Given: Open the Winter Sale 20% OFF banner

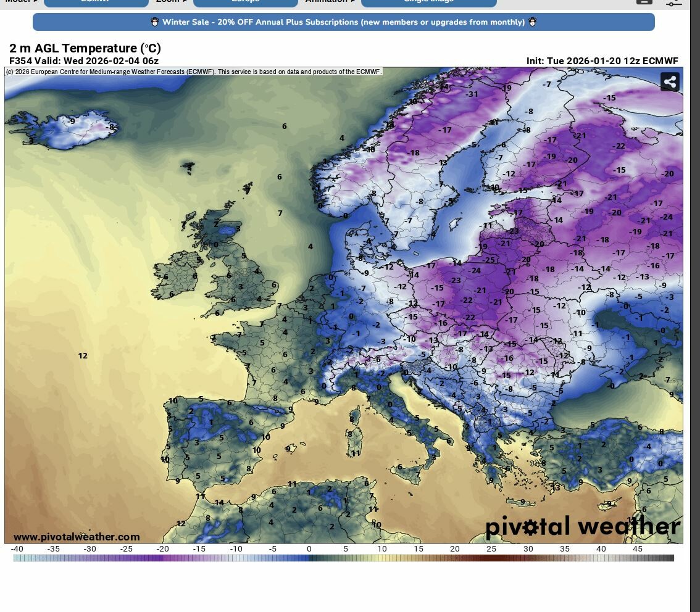Looking at the screenshot, I should 344,22.
